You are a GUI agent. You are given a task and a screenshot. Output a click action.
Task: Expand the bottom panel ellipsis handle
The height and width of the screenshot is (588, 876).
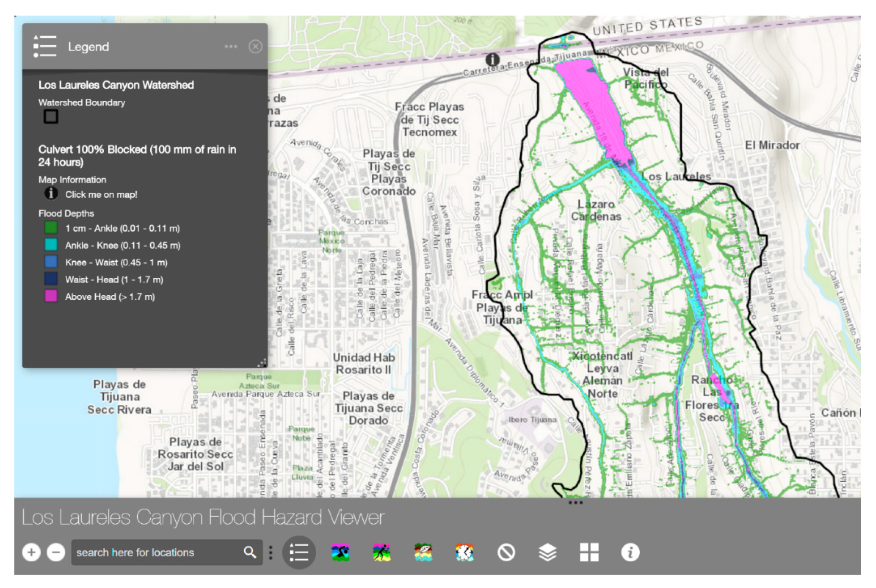tap(575, 503)
